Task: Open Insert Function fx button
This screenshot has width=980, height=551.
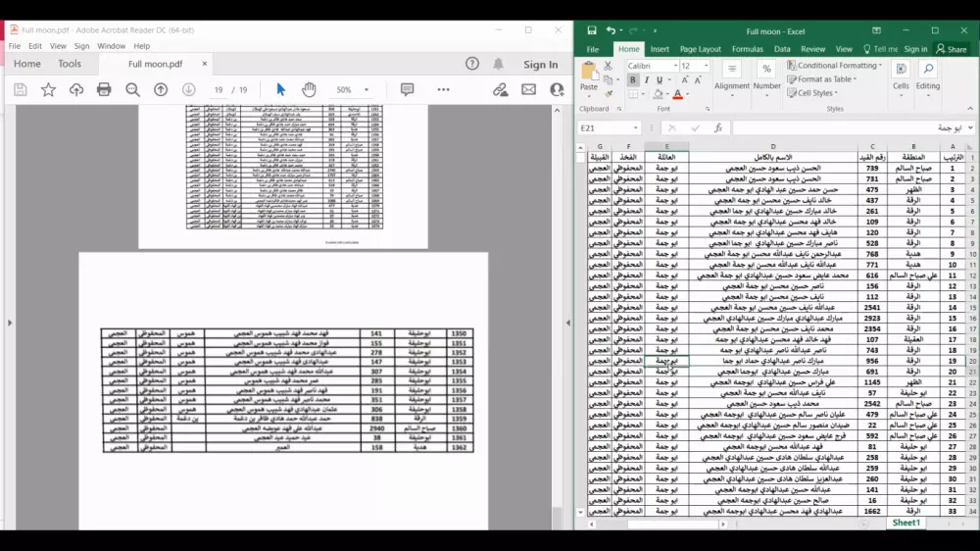Action: click(x=718, y=127)
